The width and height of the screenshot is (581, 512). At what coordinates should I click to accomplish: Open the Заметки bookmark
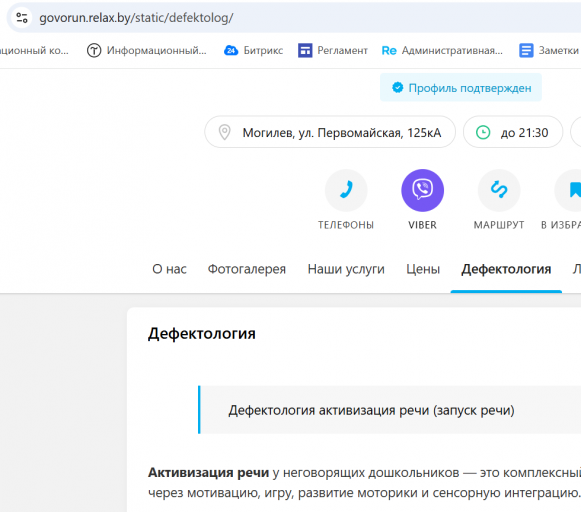[x=549, y=50]
